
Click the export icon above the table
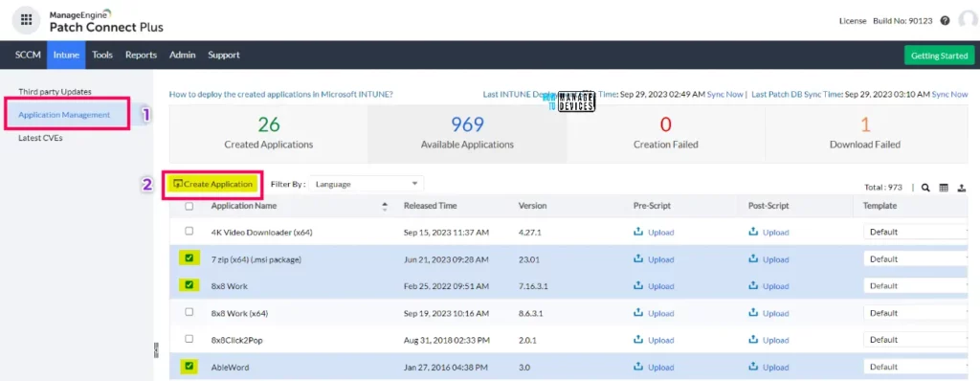coord(962,187)
